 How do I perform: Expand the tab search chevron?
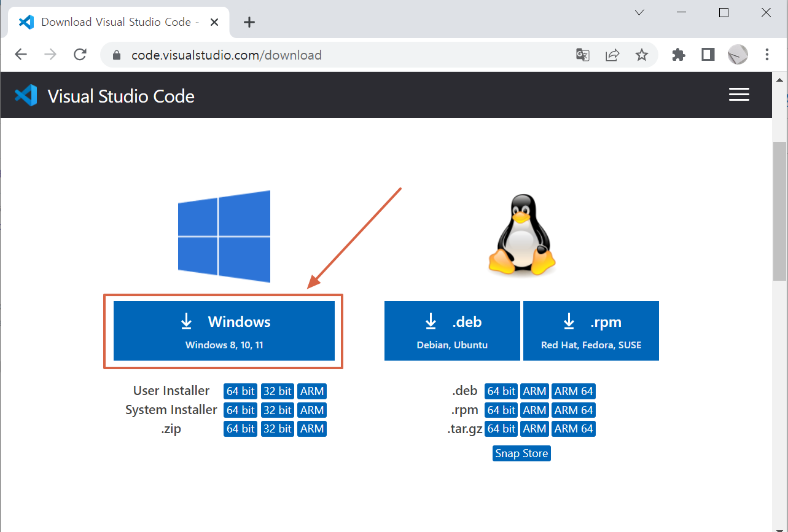639,12
